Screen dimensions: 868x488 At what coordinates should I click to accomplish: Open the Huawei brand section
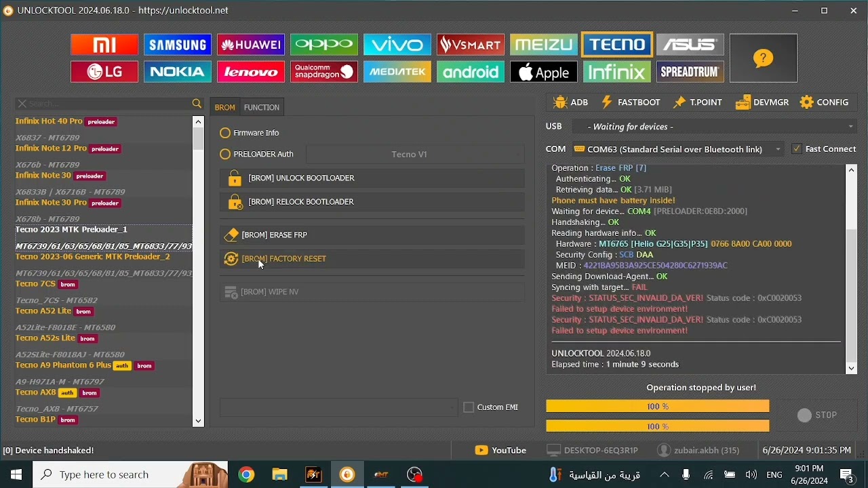pos(251,45)
